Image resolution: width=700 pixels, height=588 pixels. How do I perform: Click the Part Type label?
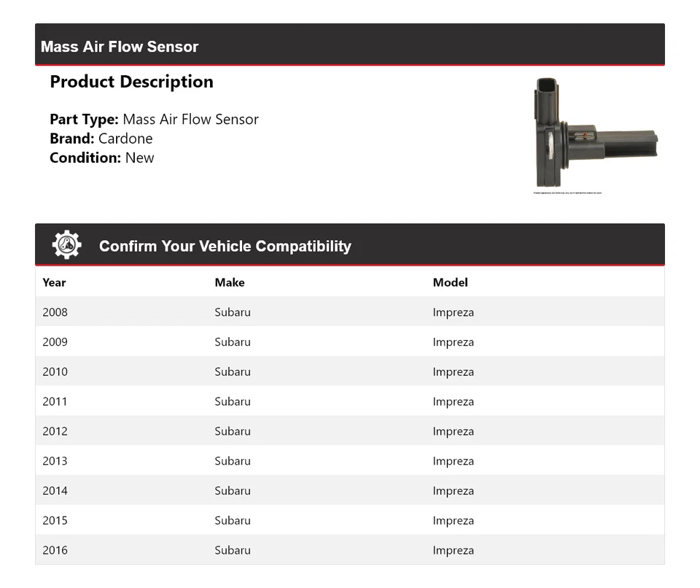point(84,119)
